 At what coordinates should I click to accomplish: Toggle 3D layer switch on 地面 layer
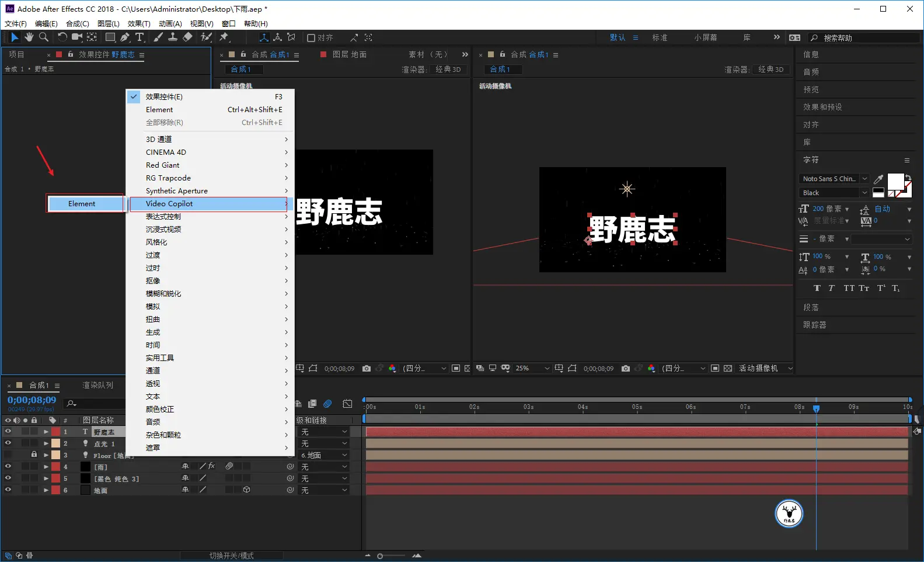[247, 490]
